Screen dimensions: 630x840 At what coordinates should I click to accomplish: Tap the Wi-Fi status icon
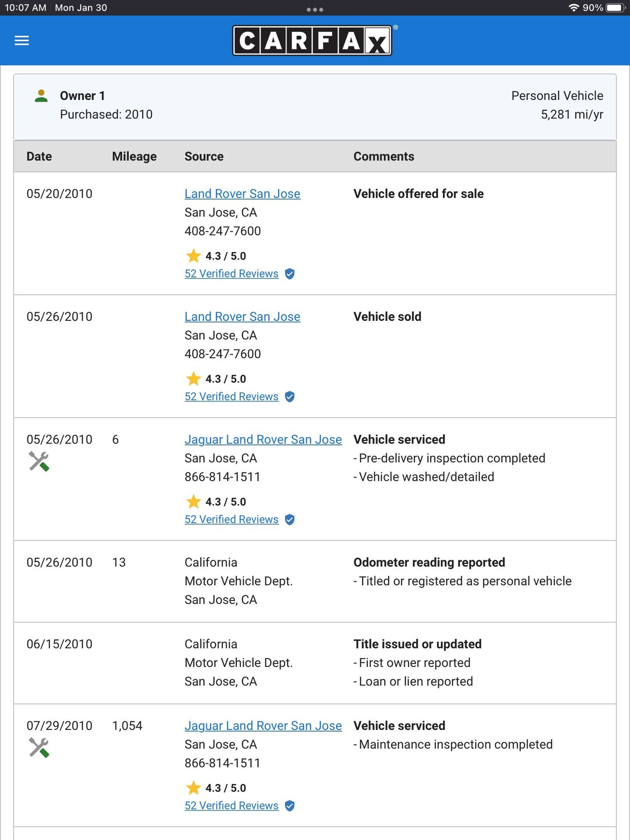coord(574,8)
